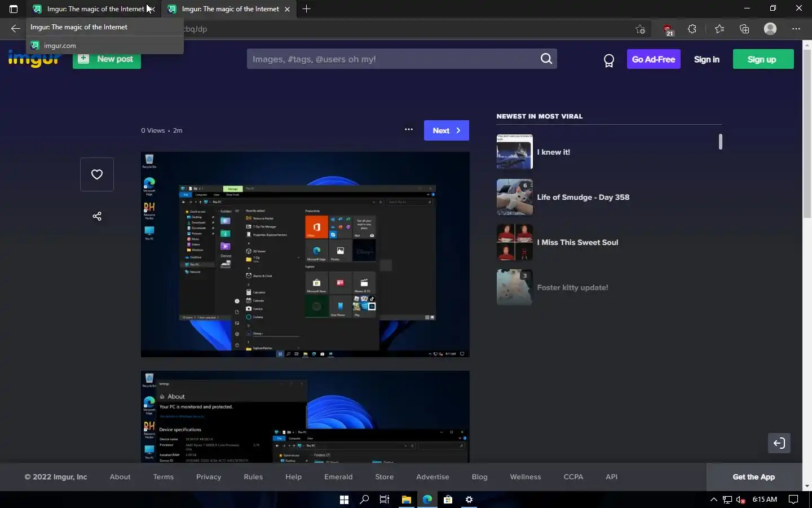Open the Favorites list icon
This screenshot has width=812, height=508.
[x=719, y=29]
